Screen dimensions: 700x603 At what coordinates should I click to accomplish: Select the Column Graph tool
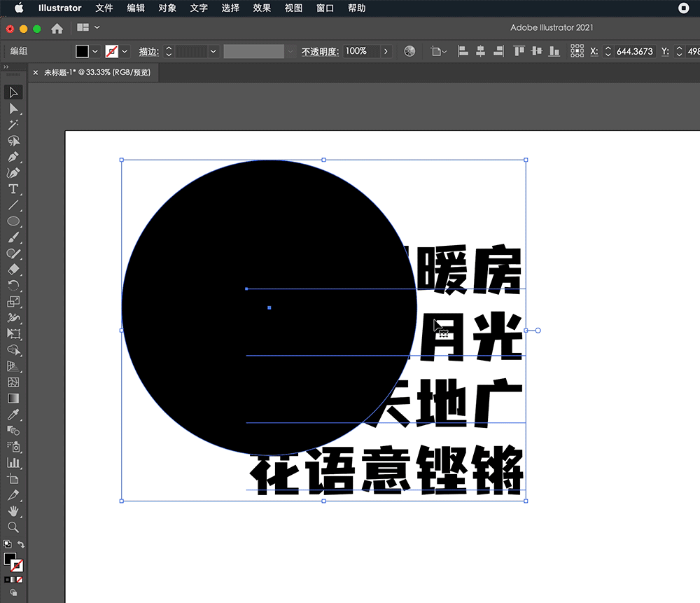(13, 463)
